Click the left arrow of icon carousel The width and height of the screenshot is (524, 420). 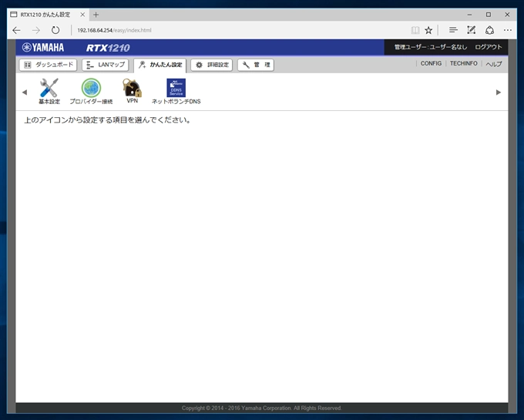[25, 92]
